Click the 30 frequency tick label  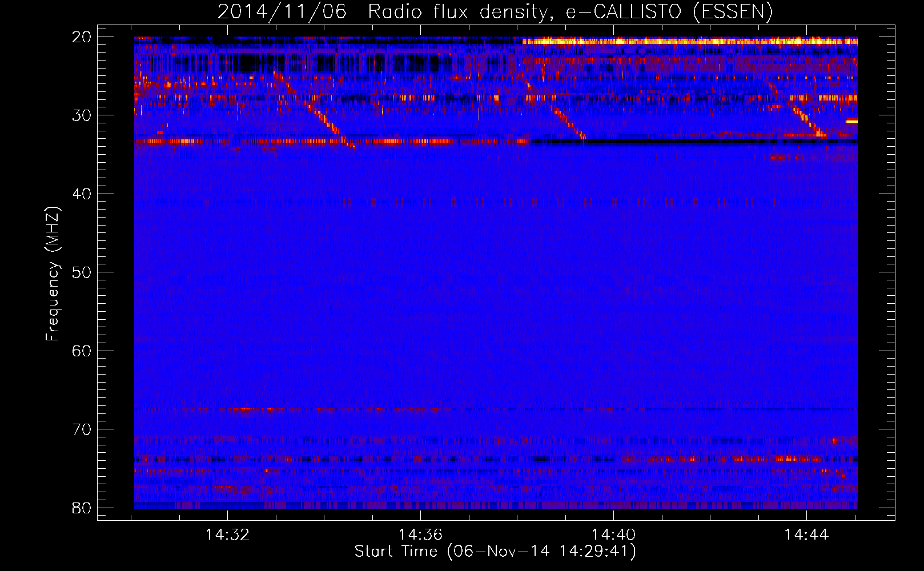82,115
